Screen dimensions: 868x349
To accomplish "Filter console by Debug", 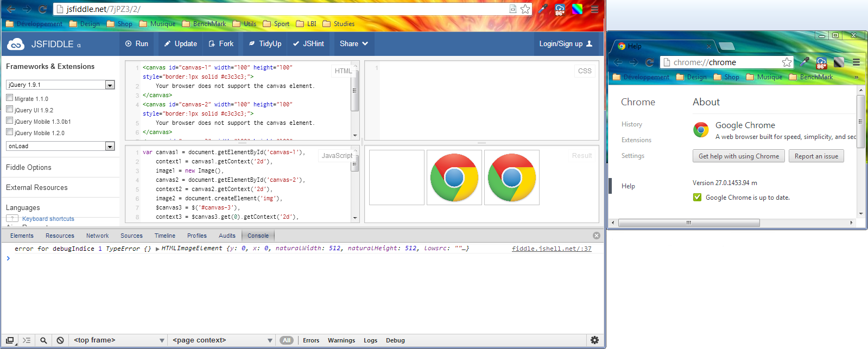I will pos(395,340).
